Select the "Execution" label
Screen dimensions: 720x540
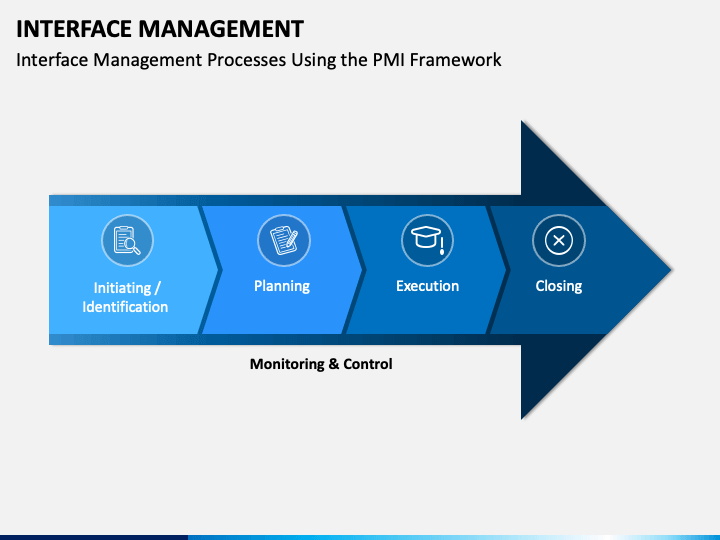click(428, 286)
